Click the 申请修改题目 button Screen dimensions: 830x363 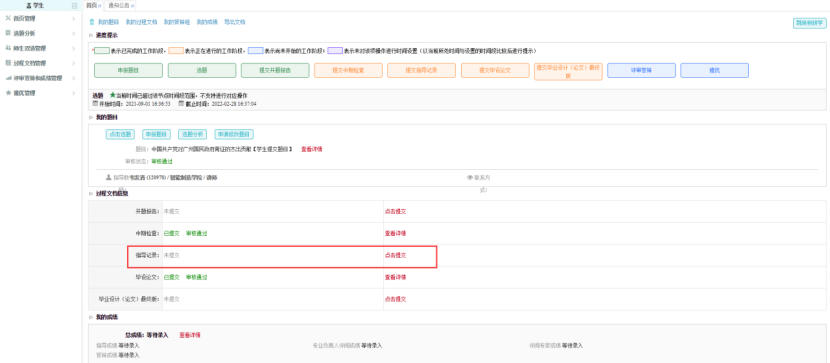point(234,134)
